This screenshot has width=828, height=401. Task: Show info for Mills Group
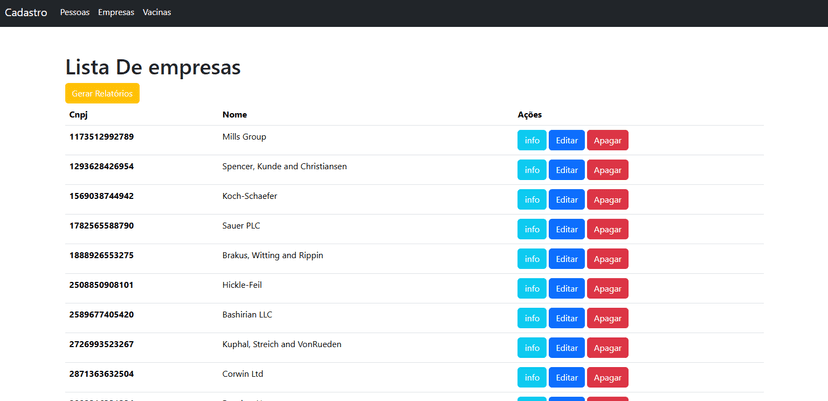click(x=532, y=141)
